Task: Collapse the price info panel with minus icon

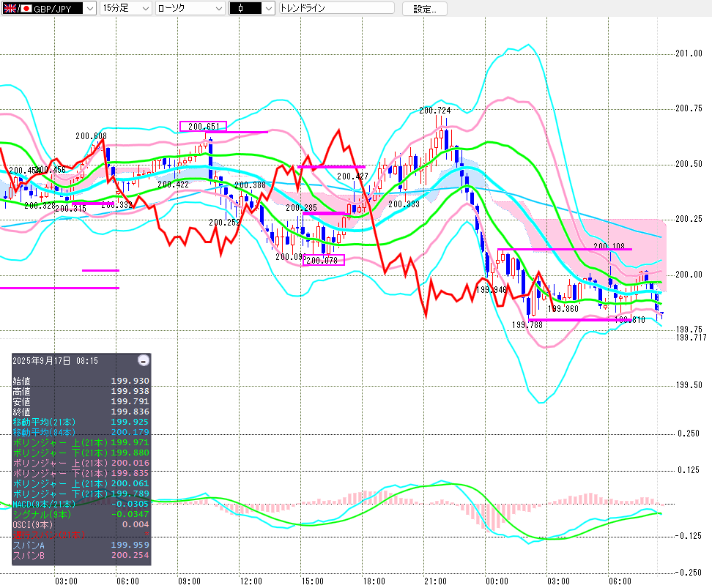Action: 144,360
